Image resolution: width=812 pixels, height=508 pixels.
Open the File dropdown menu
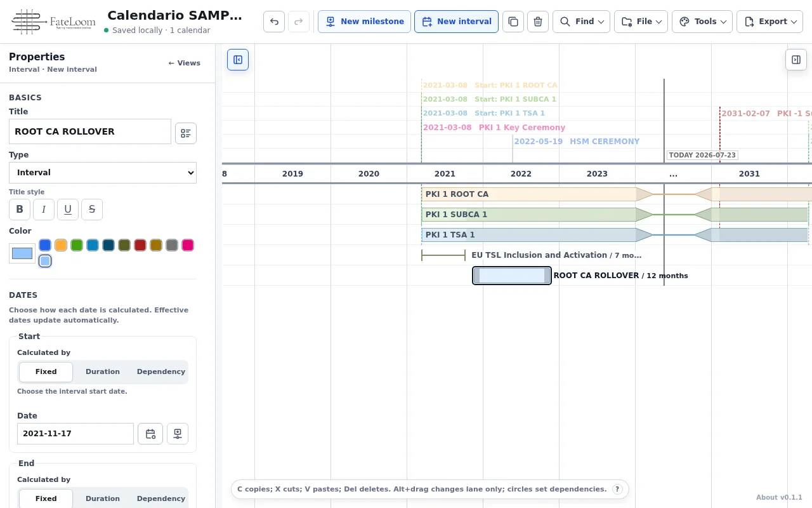pyautogui.click(x=641, y=22)
